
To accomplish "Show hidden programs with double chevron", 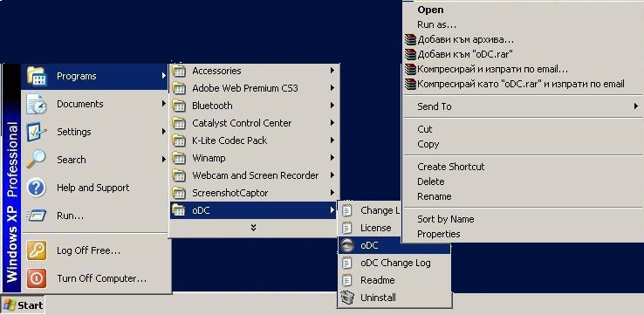I will pos(253,227).
